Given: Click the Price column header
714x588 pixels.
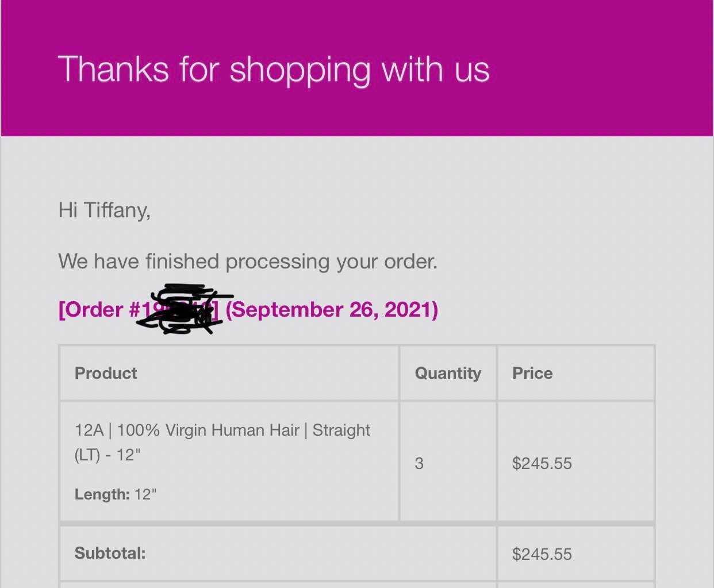Looking at the screenshot, I should coord(532,373).
